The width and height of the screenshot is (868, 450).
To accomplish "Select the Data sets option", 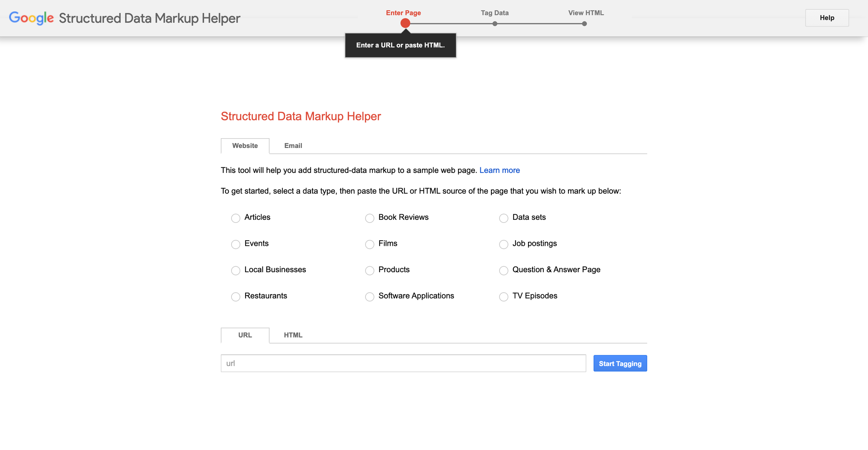I will [503, 218].
